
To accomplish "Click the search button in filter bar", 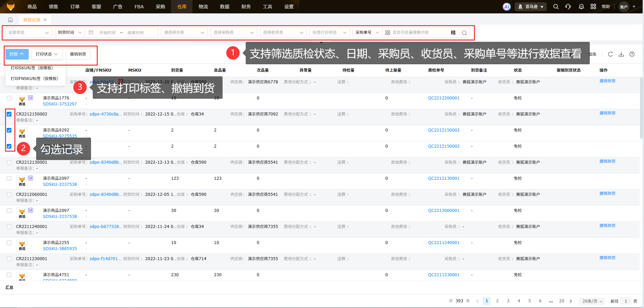I will point(464,33).
